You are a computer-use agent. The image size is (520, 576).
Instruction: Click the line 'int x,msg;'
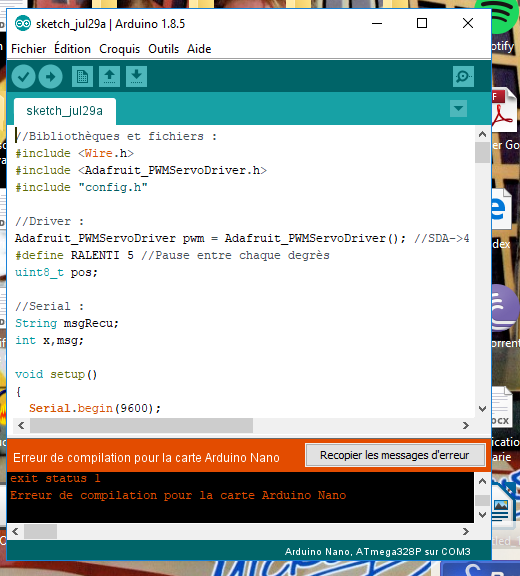pyautogui.click(x=50, y=341)
